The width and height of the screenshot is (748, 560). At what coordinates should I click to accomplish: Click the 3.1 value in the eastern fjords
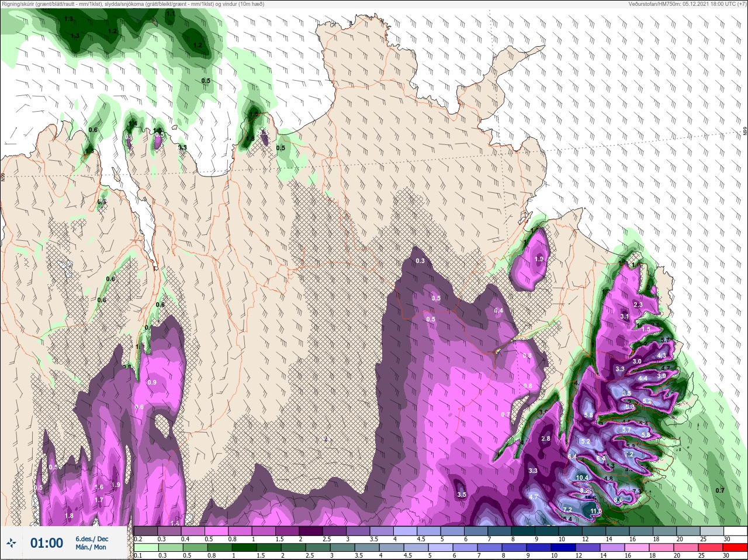click(625, 316)
